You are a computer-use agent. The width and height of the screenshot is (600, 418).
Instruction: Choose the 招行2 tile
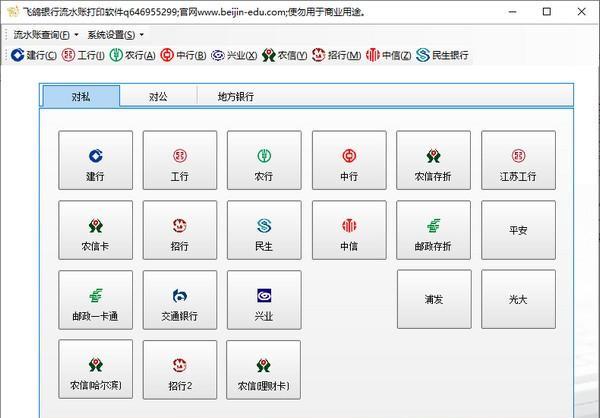coord(180,370)
